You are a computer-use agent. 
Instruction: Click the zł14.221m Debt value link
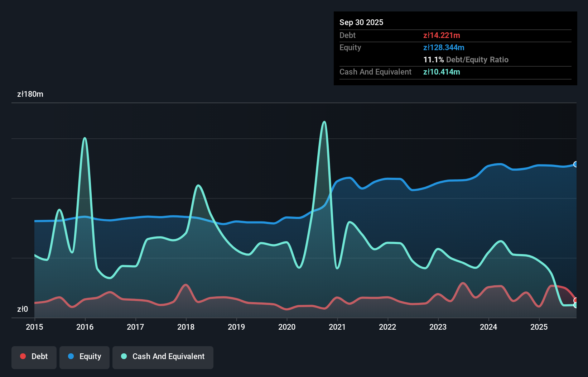(x=442, y=35)
